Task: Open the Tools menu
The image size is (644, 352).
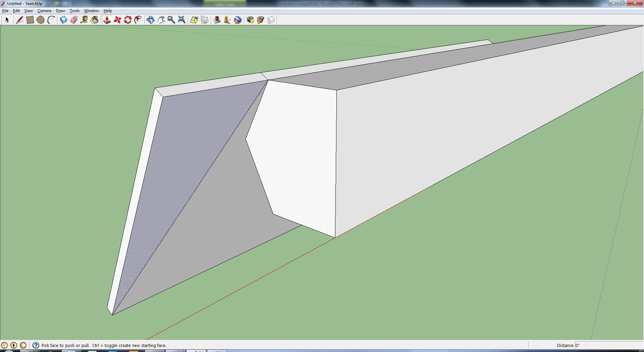Action: (74, 11)
